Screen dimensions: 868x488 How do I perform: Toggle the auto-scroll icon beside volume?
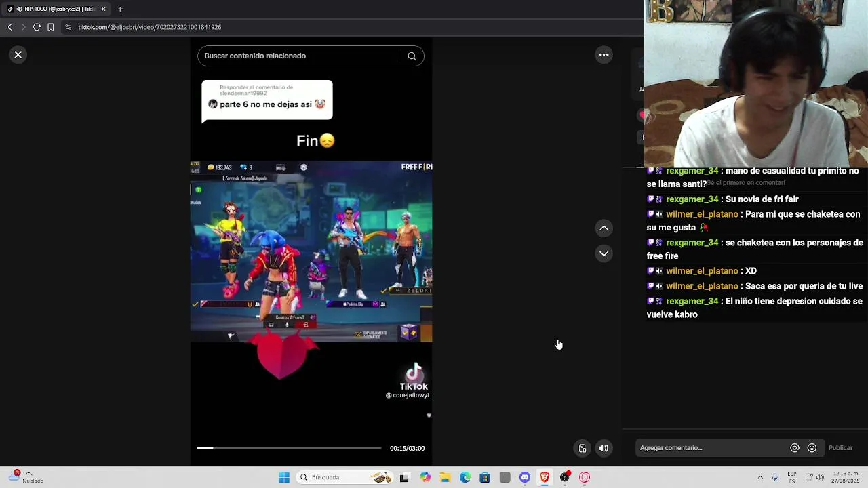pos(583,448)
